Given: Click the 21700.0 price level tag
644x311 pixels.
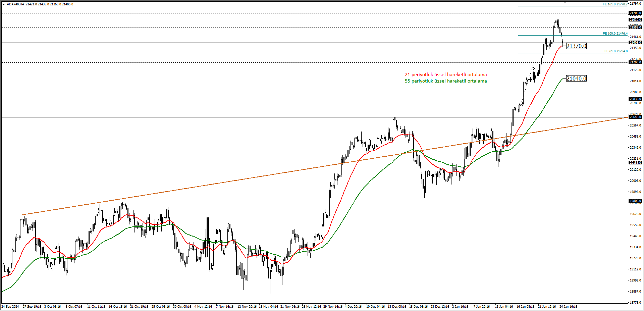Looking at the screenshot, I should [x=635, y=13].
